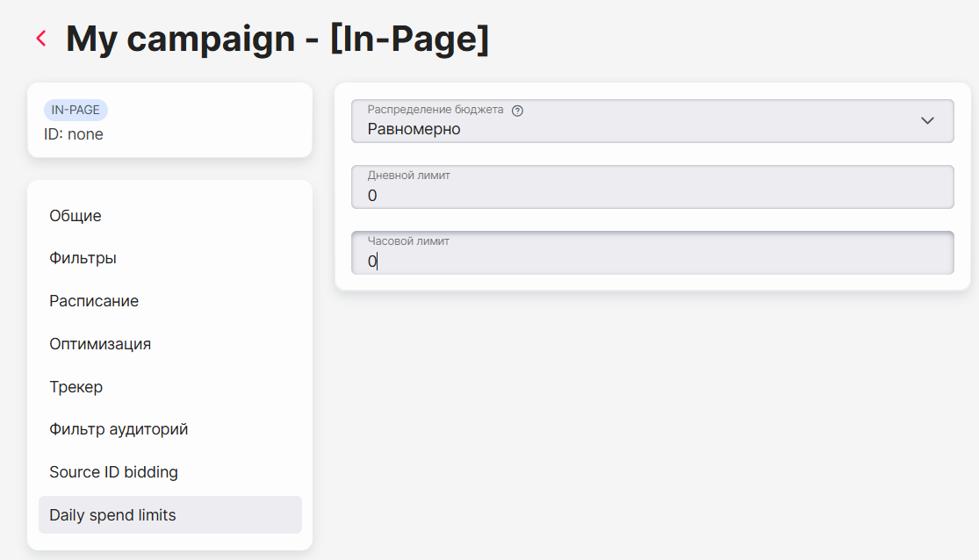Focus the Дневной лимит input field
The image size is (979, 560).
pyautogui.click(x=652, y=187)
